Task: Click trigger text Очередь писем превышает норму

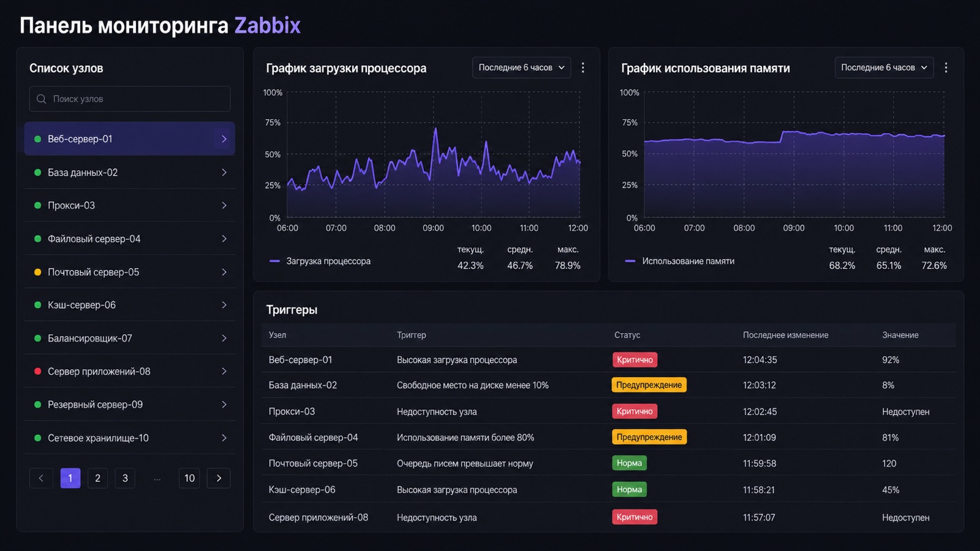Action: [x=464, y=463]
